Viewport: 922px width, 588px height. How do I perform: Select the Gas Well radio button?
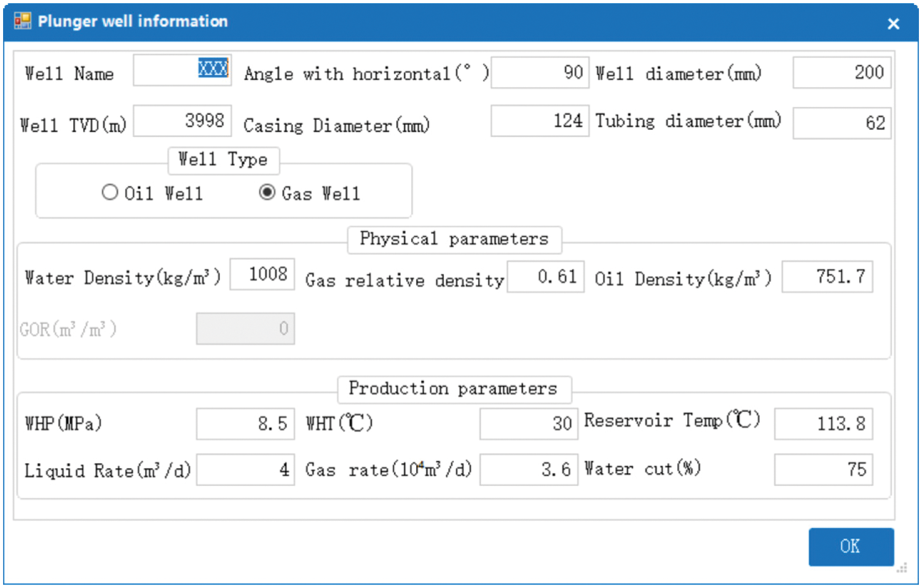point(267,193)
